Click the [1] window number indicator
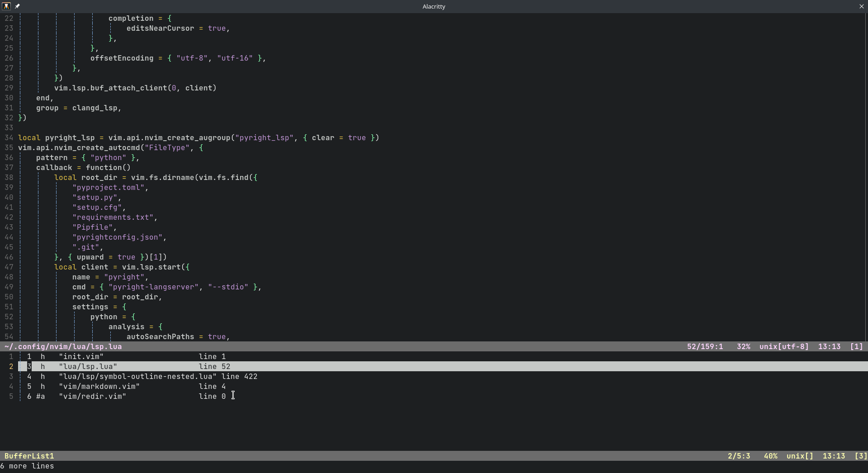This screenshot has height=473, width=868. pyautogui.click(x=856, y=346)
